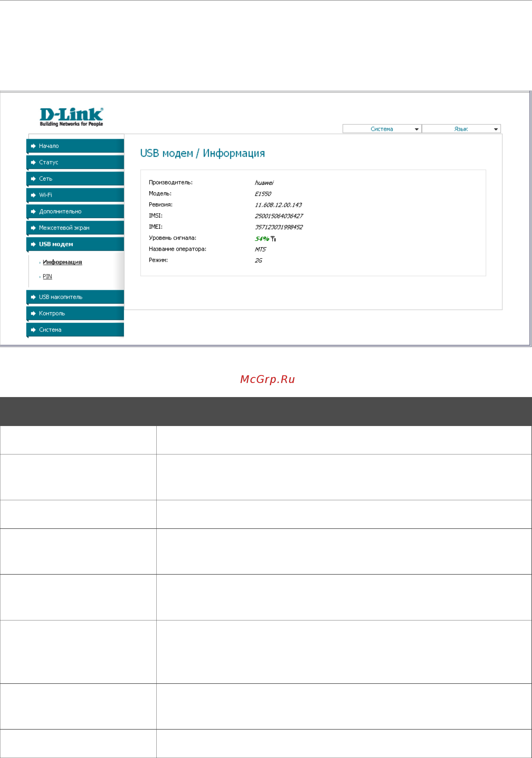Open the Дополнительно menu section
532x758 pixels.
[75, 211]
